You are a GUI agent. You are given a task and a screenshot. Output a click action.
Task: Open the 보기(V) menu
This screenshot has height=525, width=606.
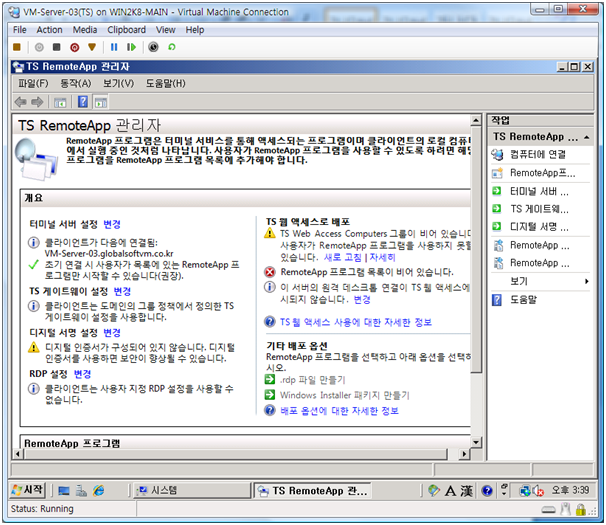(x=118, y=84)
